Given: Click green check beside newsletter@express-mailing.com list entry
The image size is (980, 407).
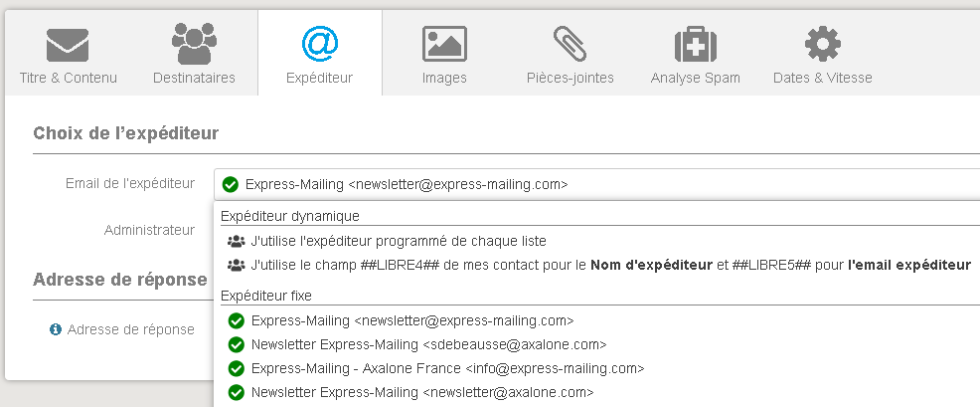Looking at the screenshot, I should coord(236,320).
